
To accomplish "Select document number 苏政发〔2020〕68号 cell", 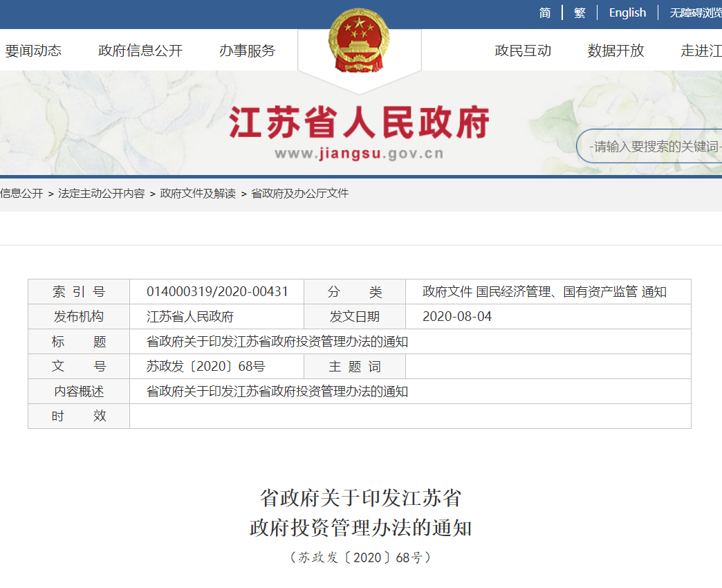I will coord(216,366).
